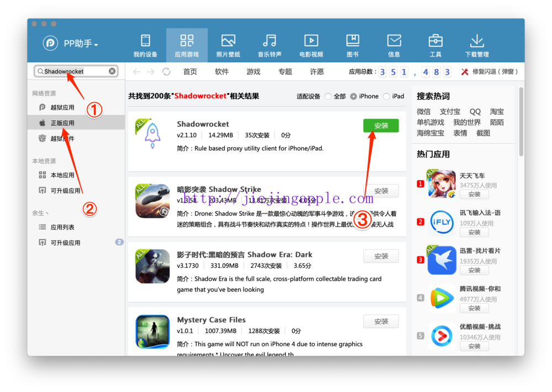Switch to the 专题 topics tab
552x392 pixels.
coord(285,72)
